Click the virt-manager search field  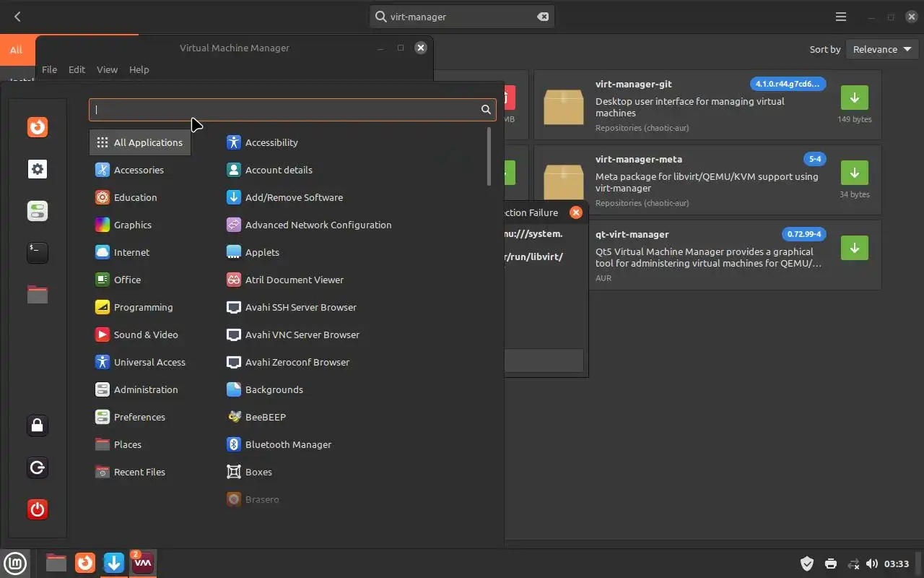point(462,17)
